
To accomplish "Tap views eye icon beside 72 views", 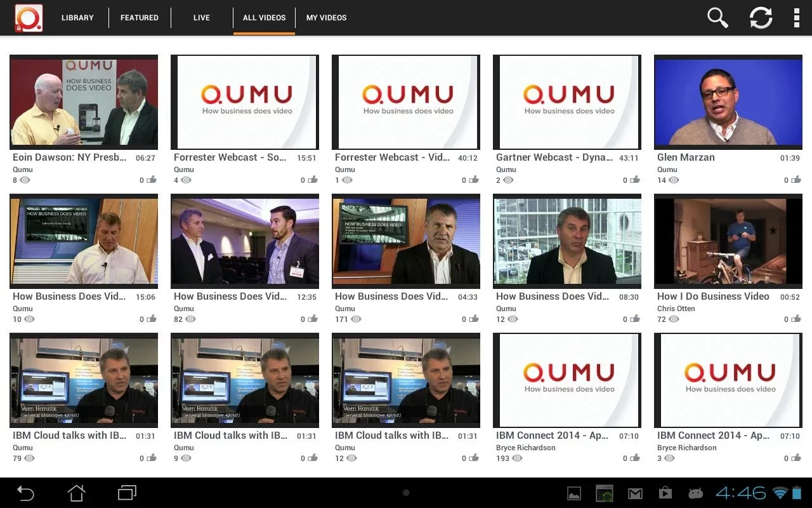I will point(674,319).
